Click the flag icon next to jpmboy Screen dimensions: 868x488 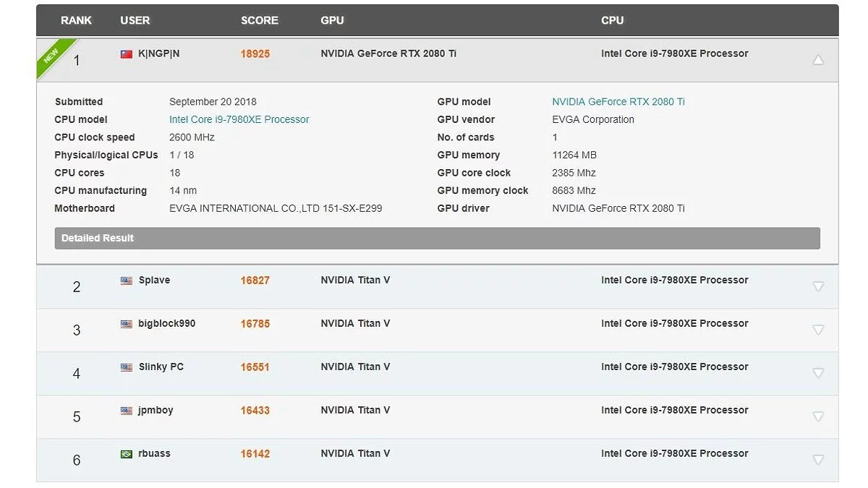pyautogui.click(x=127, y=411)
